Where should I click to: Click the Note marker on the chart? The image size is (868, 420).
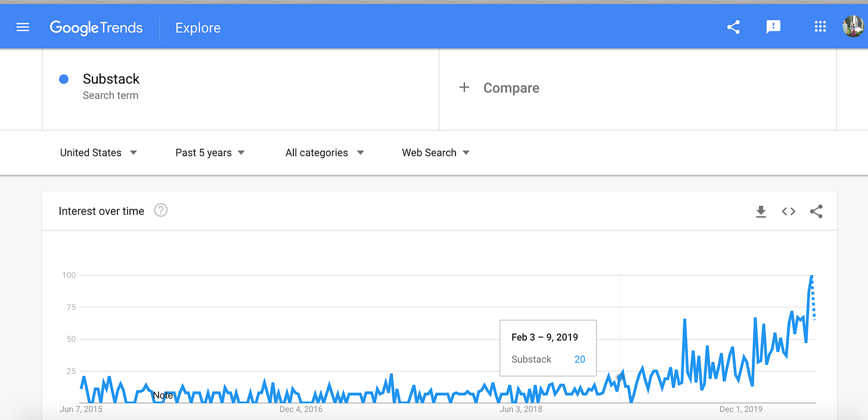pos(163,396)
